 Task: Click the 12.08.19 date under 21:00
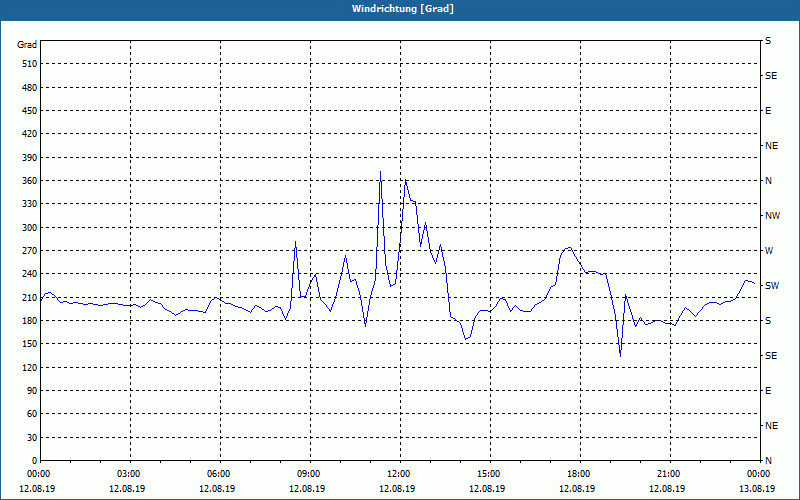click(667, 488)
